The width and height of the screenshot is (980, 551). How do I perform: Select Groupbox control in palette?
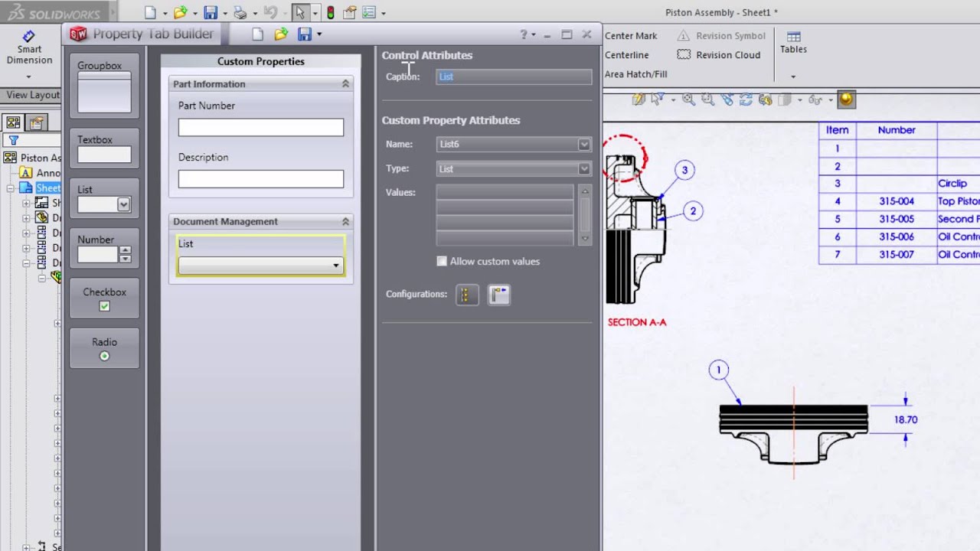(104, 86)
